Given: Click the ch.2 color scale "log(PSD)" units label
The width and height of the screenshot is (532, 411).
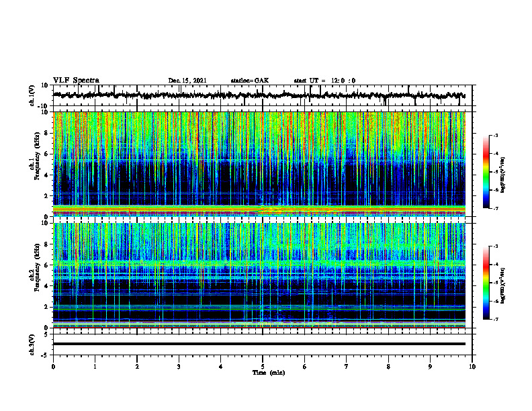Looking at the screenshot, I should (503, 285).
